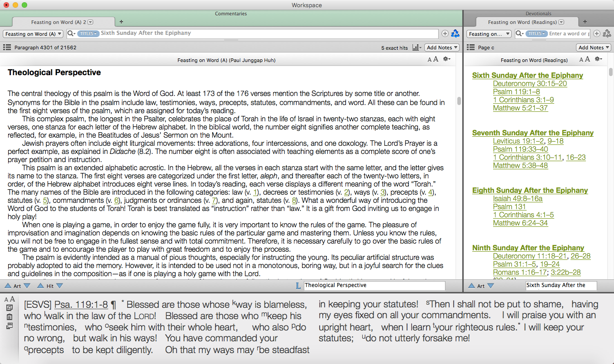Open Matthew 5:21–37 reading link
The image size is (614, 364).
click(x=520, y=108)
